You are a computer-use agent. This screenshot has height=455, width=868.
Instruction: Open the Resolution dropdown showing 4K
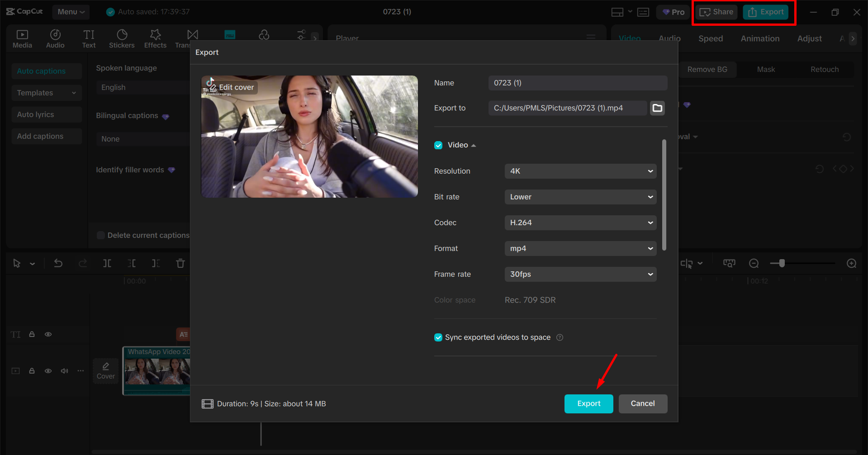coord(580,171)
